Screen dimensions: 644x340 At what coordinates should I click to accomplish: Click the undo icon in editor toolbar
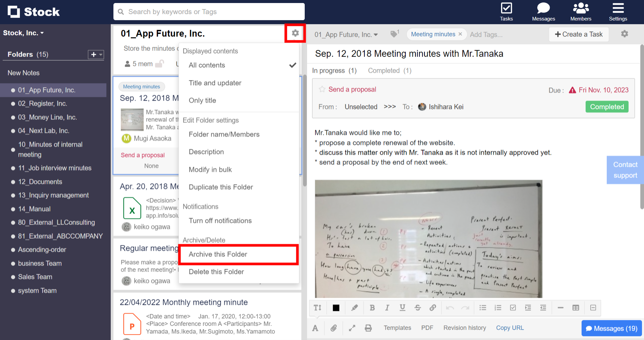pos(450,307)
